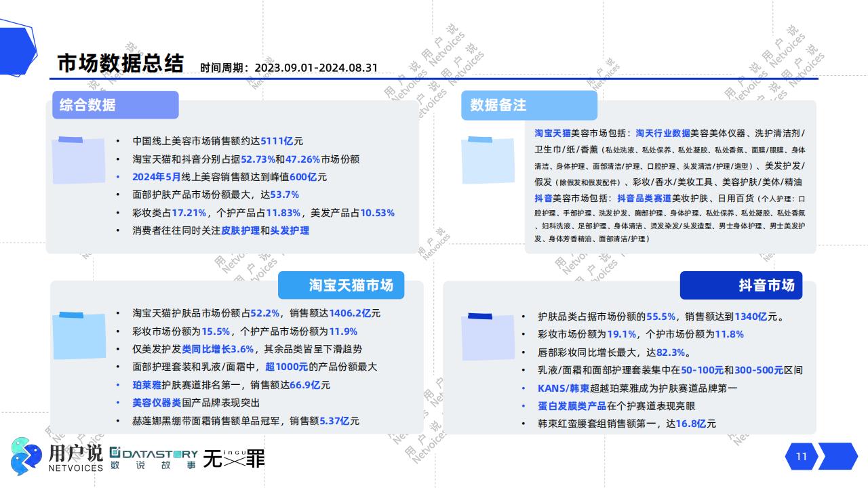
Task: Click the line 彩妆市场份额为19.1%
Action: pos(641,334)
